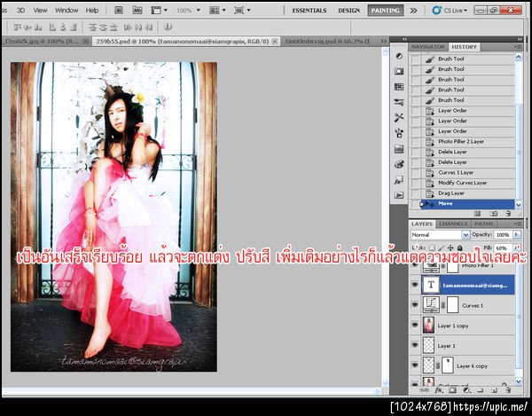Switch to the Essentials workspace
532x416 pixels.
coord(309,11)
